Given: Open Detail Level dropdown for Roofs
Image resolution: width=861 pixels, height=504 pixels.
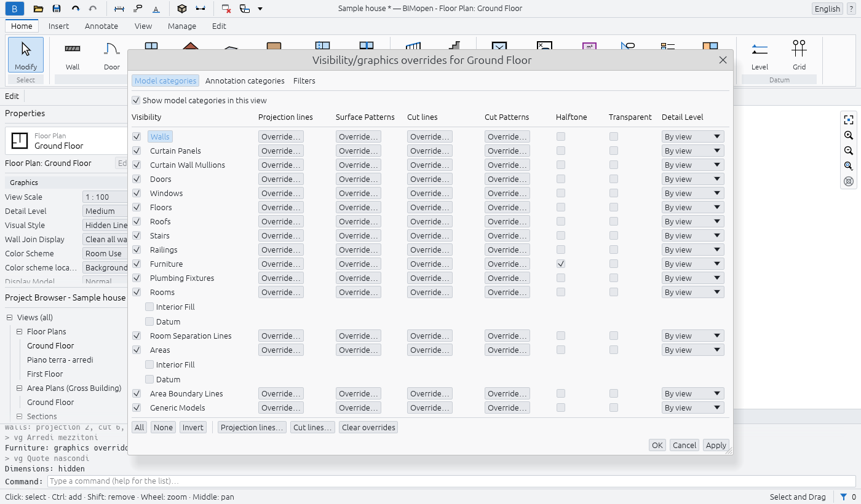Looking at the screenshot, I should (x=693, y=221).
